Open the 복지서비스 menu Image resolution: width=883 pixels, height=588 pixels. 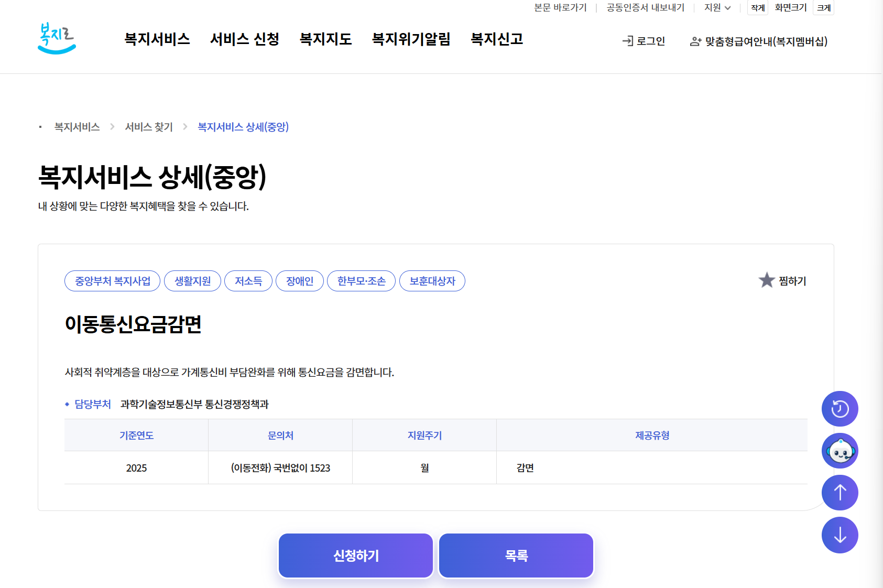[157, 39]
